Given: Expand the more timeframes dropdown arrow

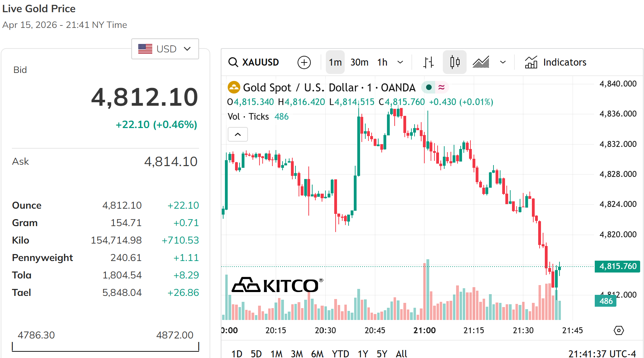Looking at the screenshot, I should pos(400,62).
